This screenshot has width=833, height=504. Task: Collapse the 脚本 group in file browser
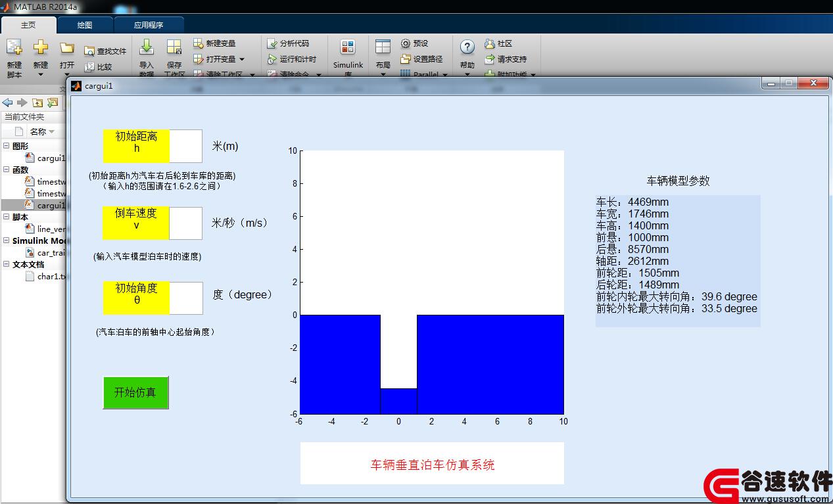click(7, 217)
